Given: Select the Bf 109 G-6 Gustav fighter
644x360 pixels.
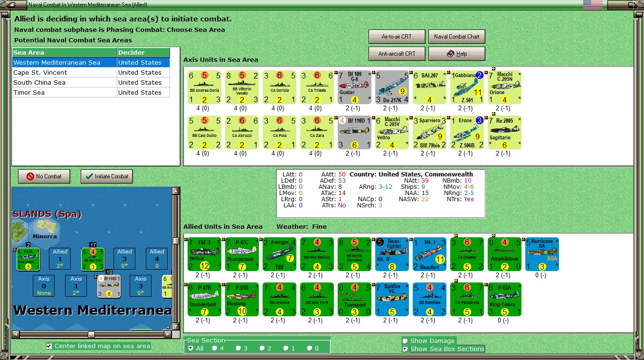Looking at the screenshot, I should pos(354,88).
